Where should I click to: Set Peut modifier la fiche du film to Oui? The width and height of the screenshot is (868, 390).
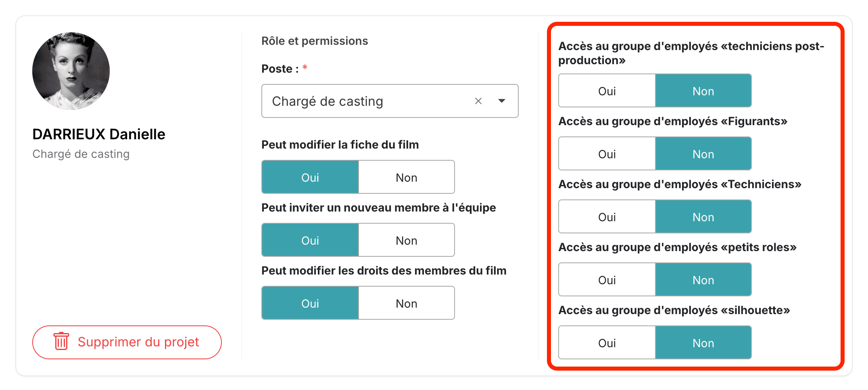pyautogui.click(x=310, y=177)
